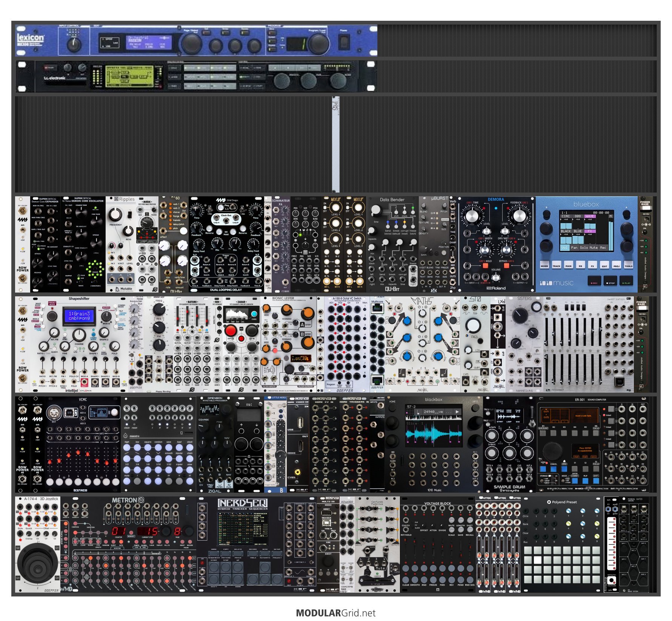Select the Demon Core Expander module
Viewport: 672px width, 621px height.
tap(45, 244)
